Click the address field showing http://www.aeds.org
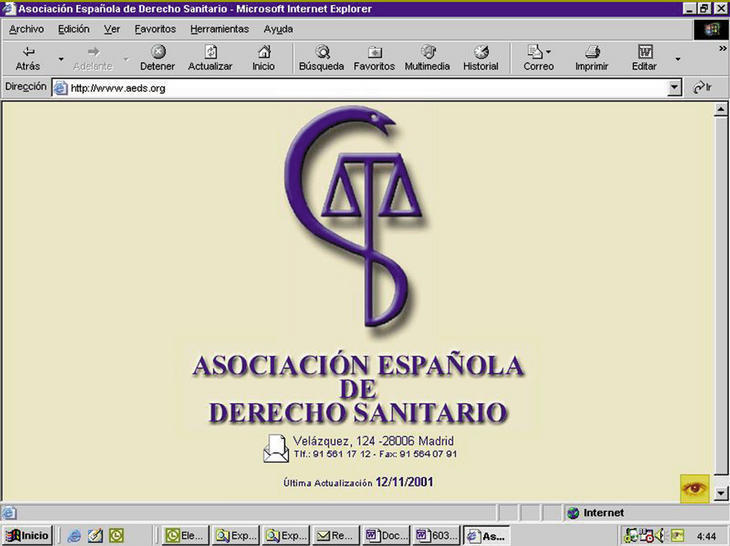730x546 pixels. click(x=360, y=88)
